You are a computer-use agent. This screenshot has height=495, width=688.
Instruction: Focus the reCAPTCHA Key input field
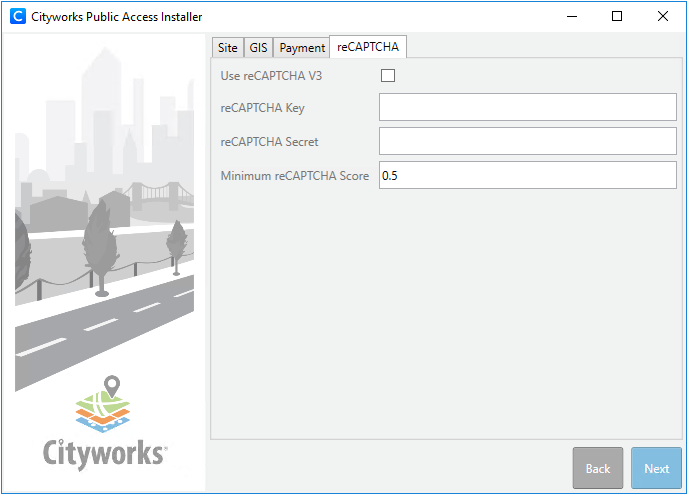click(x=528, y=108)
